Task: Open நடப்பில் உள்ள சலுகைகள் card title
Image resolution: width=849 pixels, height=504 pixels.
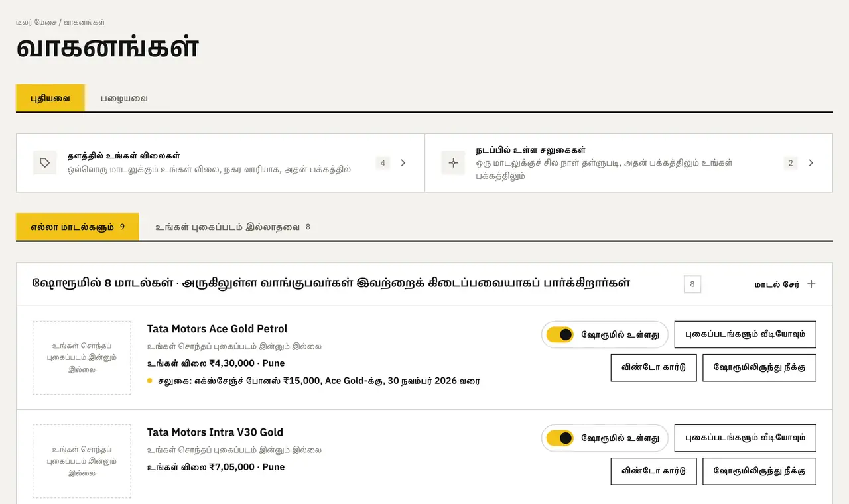Action: [x=531, y=150]
